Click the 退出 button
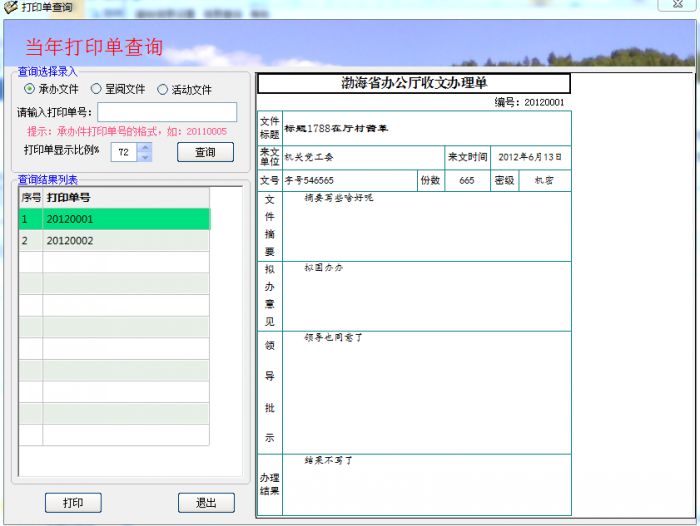The height and width of the screenshot is (526, 700). pos(206,503)
